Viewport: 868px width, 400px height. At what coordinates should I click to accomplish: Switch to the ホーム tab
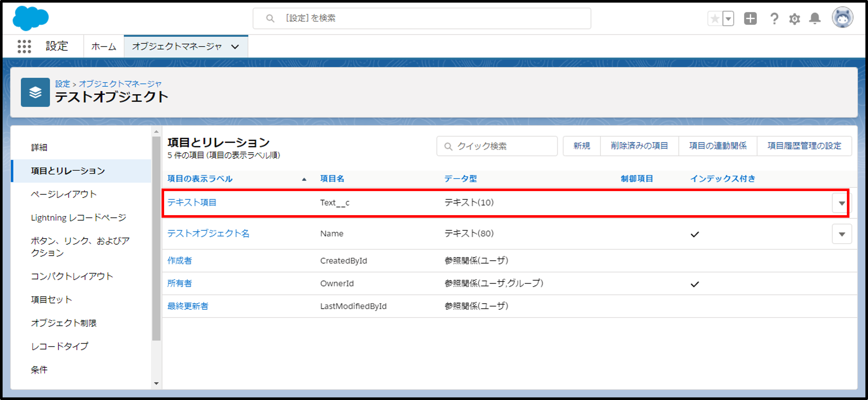[103, 46]
